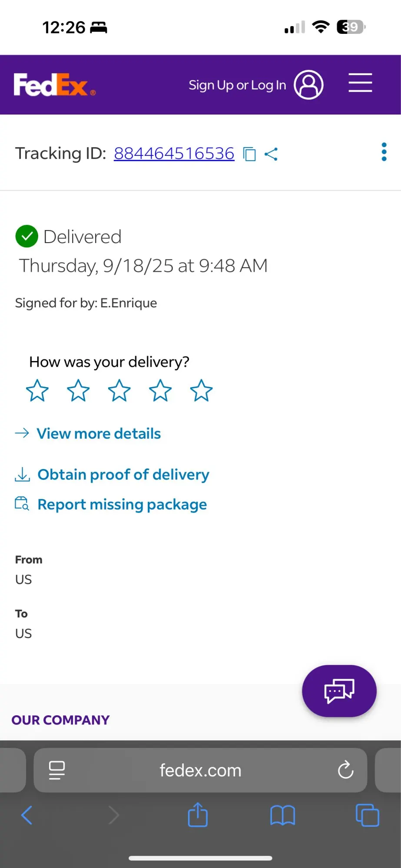Open Safari page settings icon in address bar
This screenshot has width=401, height=868.
pos(57,770)
